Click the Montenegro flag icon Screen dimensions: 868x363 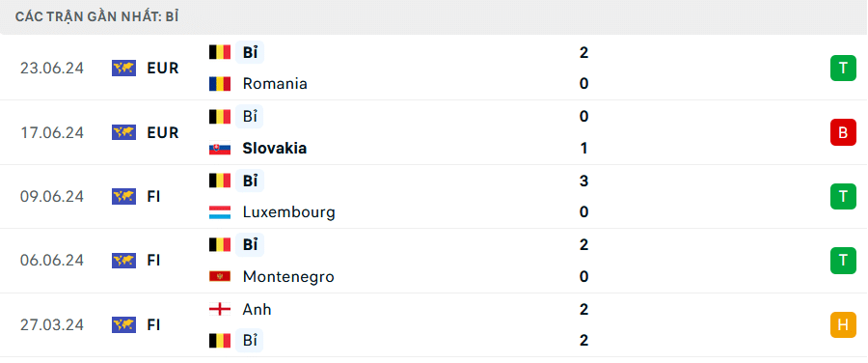[220, 276]
